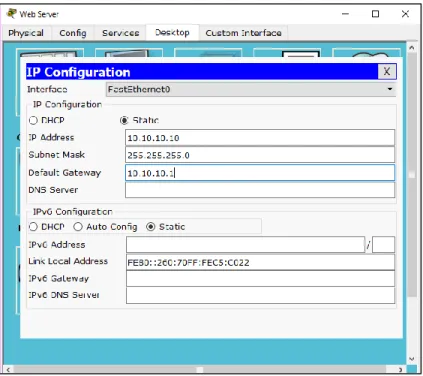Image resolution: width=423 pixels, height=376 pixels.
Task: Click the Subnet Mask field
Action: coord(260,155)
